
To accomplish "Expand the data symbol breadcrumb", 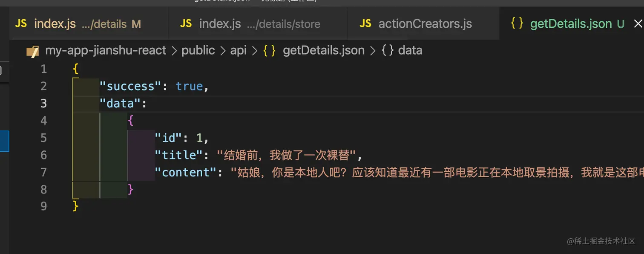I will (410, 51).
